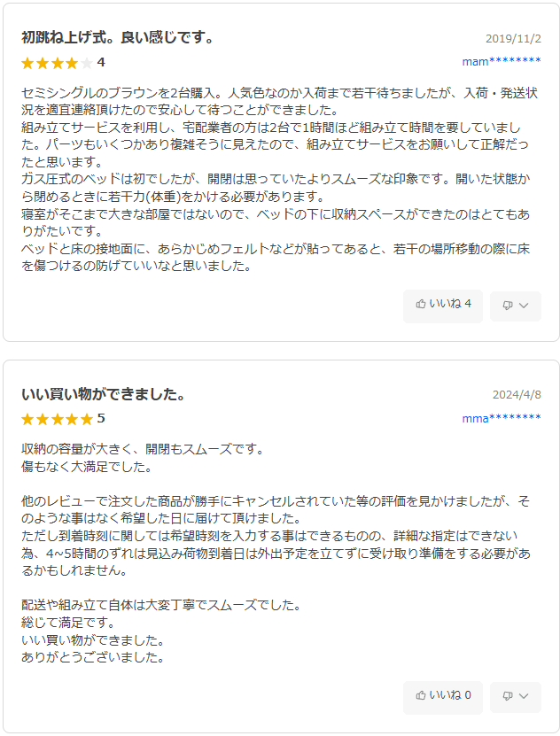560x736 pixels.
Task: Click the review date 2019/11/2
Action: [x=513, y=39]
